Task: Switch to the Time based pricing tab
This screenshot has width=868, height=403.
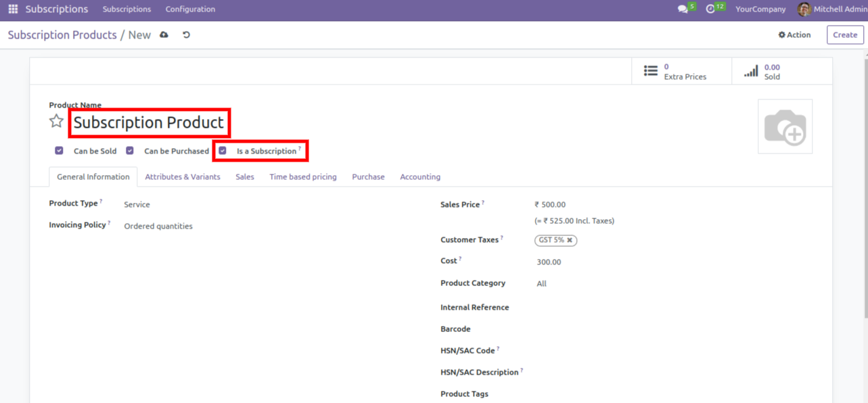Action: point(302,177)
